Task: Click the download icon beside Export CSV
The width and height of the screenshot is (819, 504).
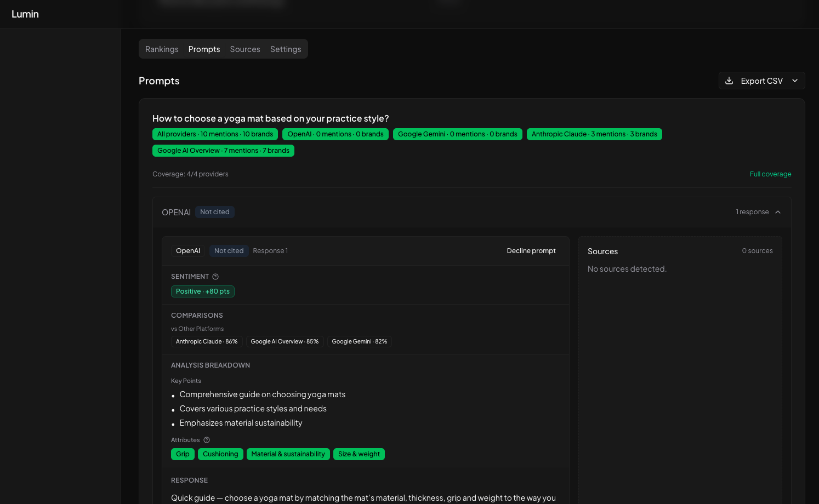Action: point(729,81)
